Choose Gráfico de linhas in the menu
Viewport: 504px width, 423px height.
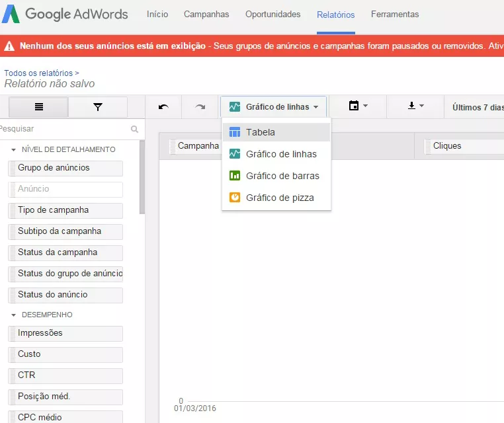coord(276,154)
